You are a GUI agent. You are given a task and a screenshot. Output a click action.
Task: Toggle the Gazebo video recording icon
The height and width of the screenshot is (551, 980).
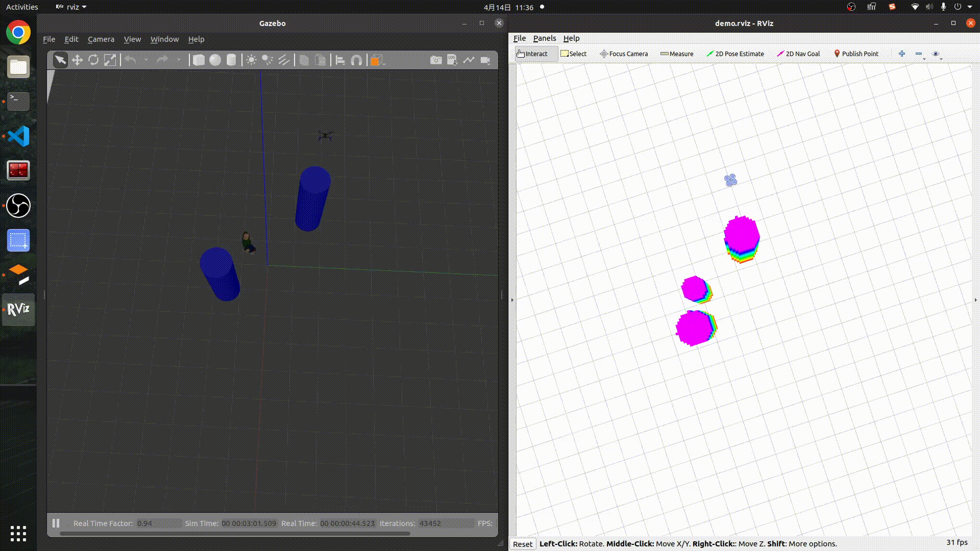coord(485,60)
